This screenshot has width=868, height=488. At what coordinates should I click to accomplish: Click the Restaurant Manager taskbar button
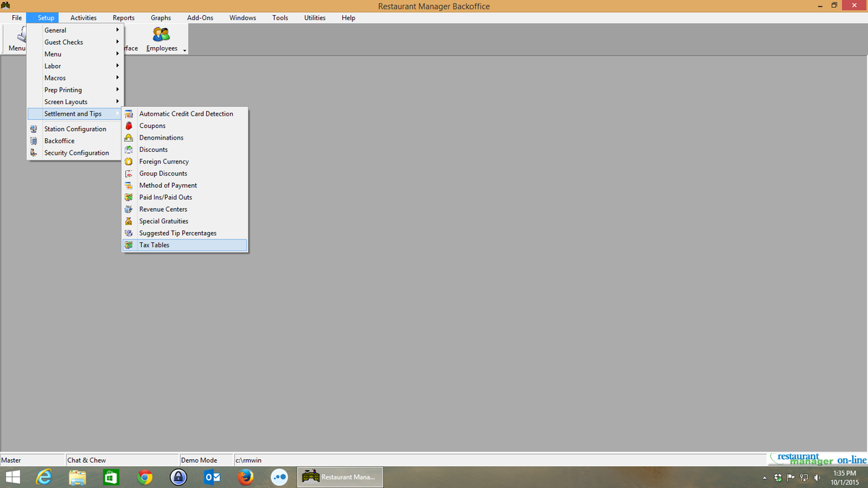tap(341, 477)
